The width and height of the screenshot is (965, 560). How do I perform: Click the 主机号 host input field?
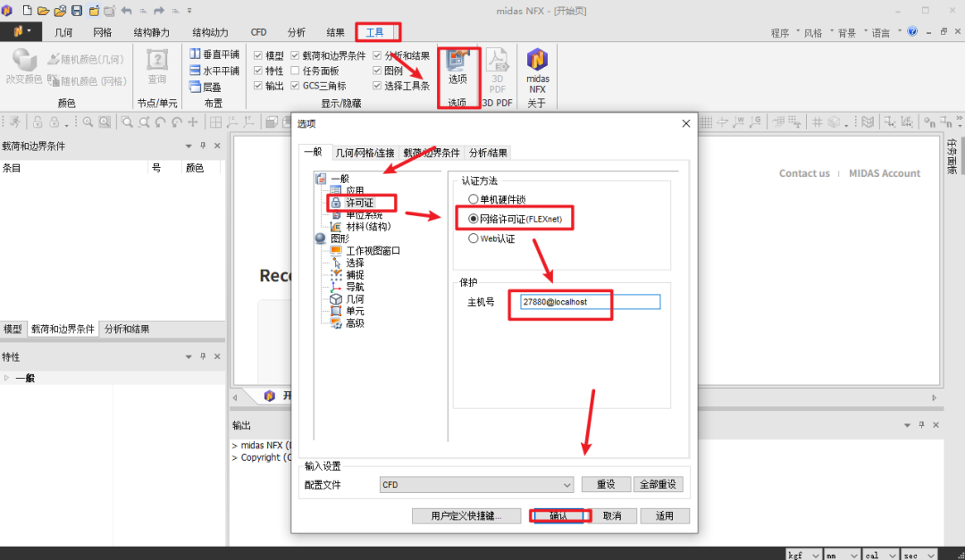pyautogui.click(x=590, y=302)
